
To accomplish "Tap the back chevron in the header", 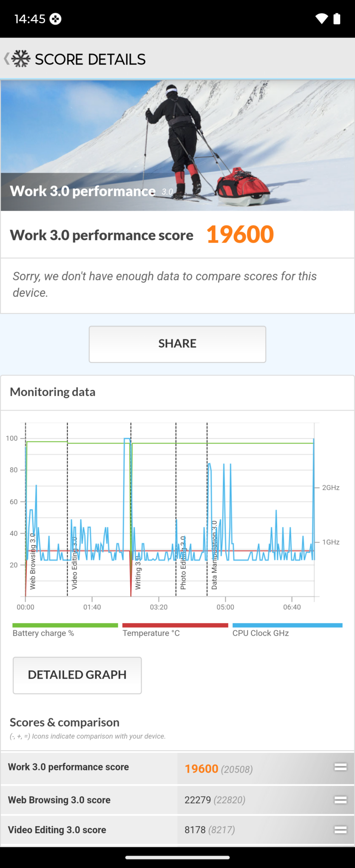I will [x=6, y=59].
